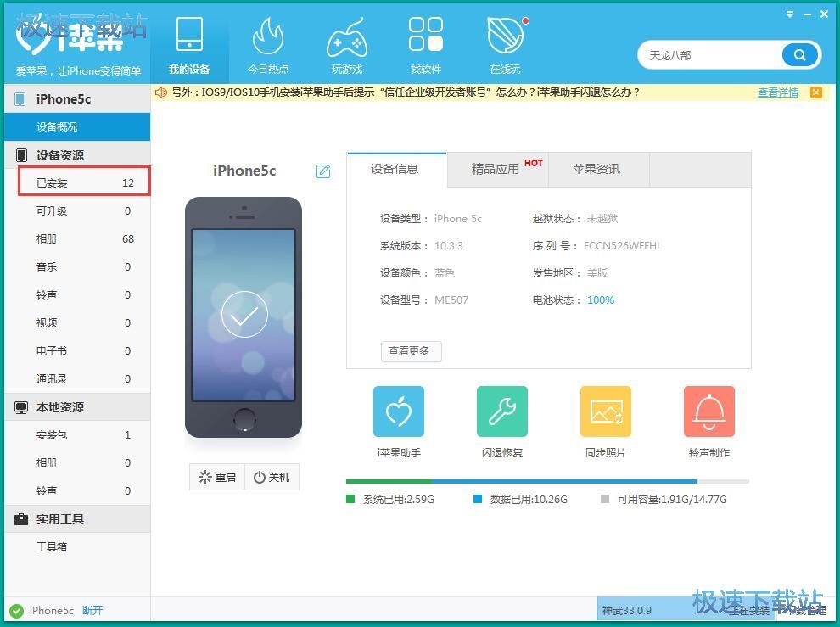Click 查看更多 button
Screen dimensions: 840x627
pyautogui.click(x=411, y=351)
